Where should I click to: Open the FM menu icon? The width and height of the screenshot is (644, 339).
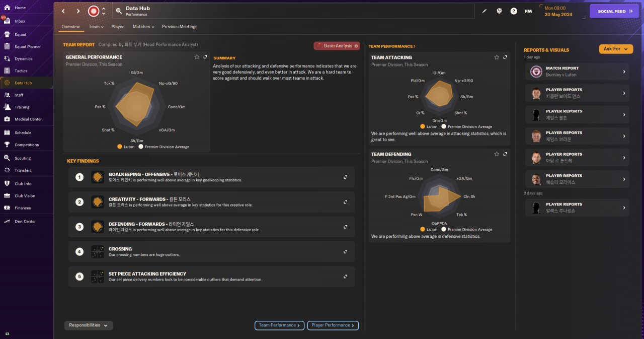528,11
